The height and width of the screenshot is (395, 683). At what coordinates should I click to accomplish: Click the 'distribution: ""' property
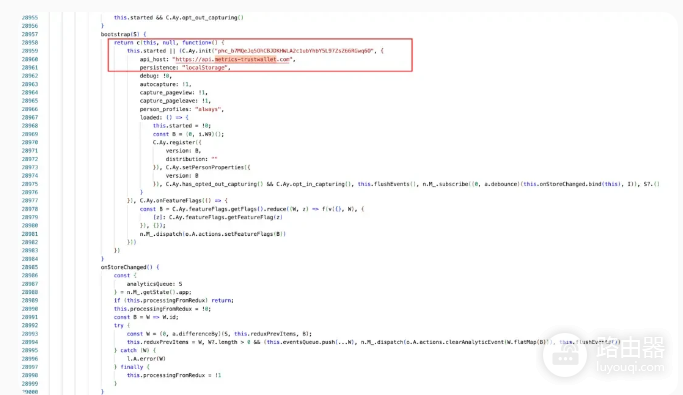pos(191,159)
